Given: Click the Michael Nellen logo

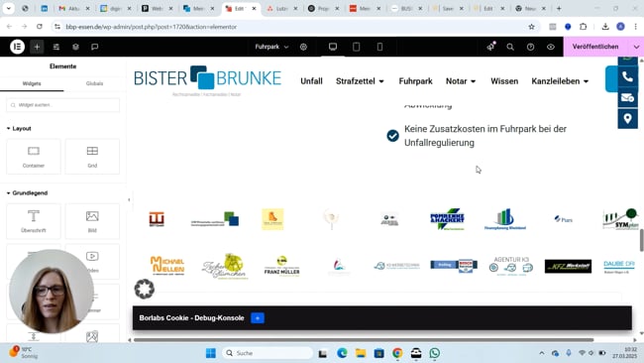Looking at the screenshot, I should pos(167,265).
